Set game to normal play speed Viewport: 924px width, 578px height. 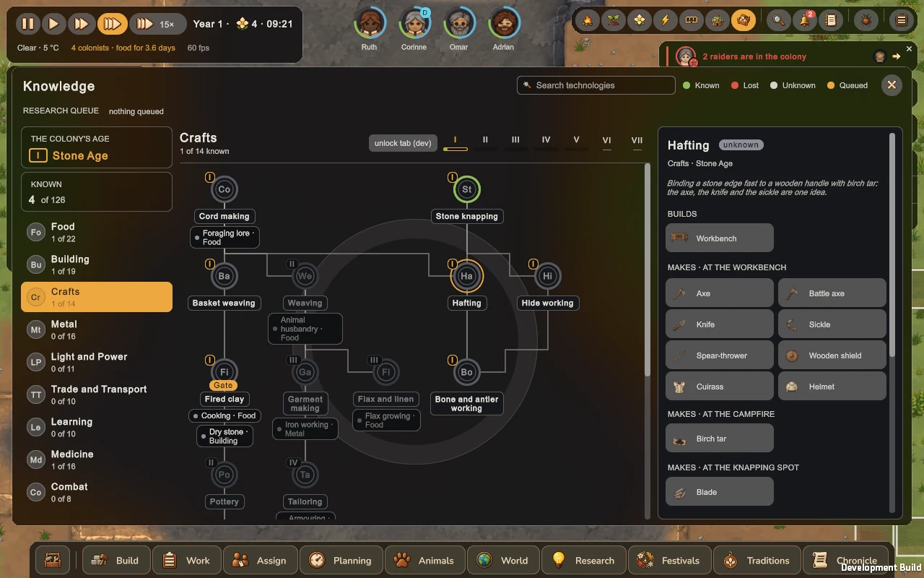tap(53, 24)
